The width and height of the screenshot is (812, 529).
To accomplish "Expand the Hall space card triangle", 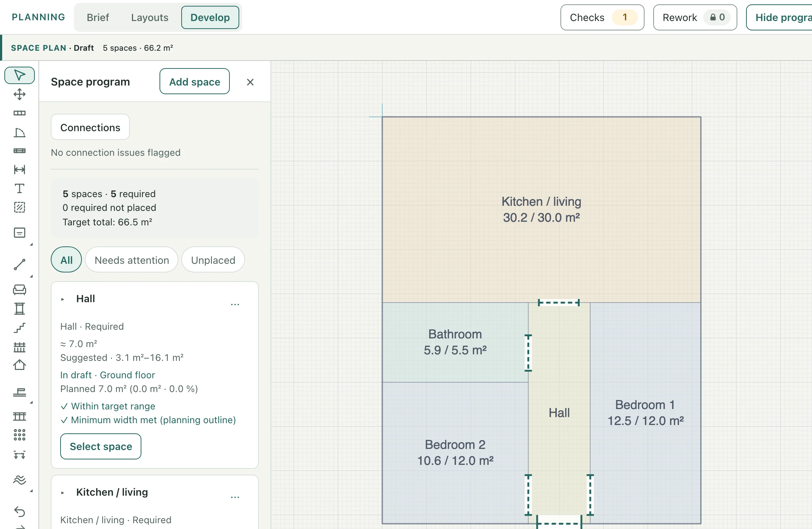I will [63, 299].
